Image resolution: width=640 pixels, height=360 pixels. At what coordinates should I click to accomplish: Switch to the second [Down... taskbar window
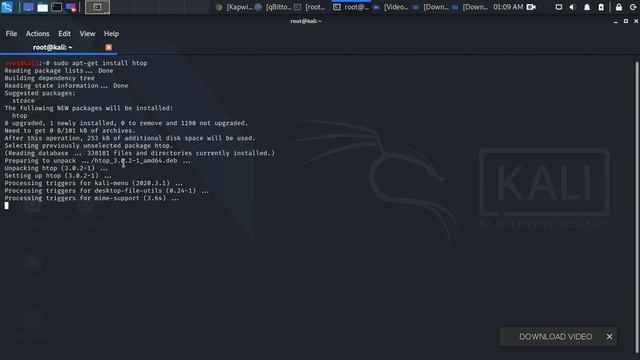pos(469,7)
